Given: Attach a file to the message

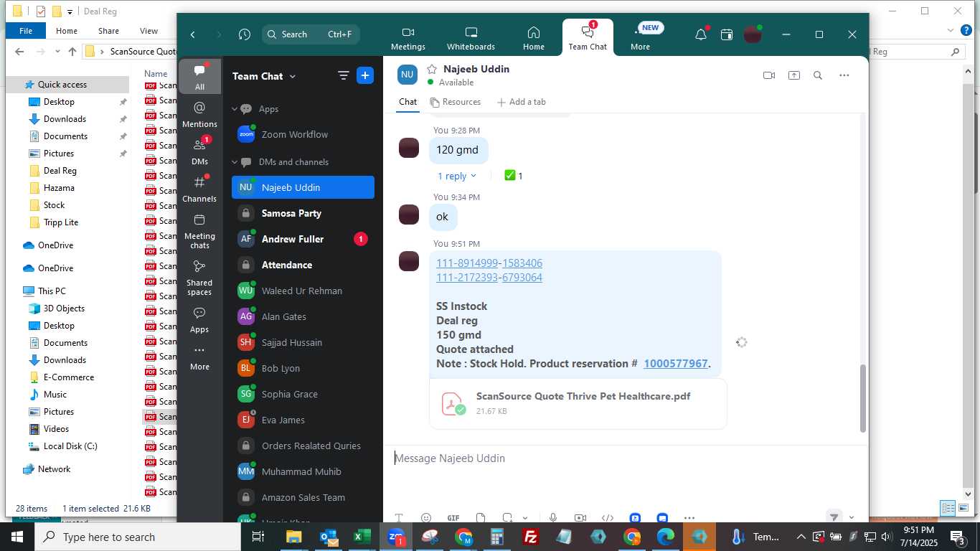Looking at the screenshot, I should point(481,518).
